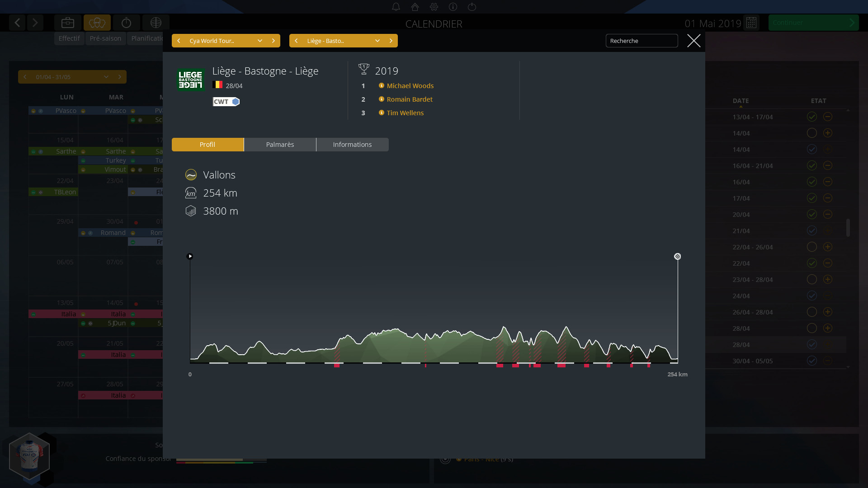Open the Cya World Tour dropdown
The height and width of the screenshot is (488, 868).
259,41
